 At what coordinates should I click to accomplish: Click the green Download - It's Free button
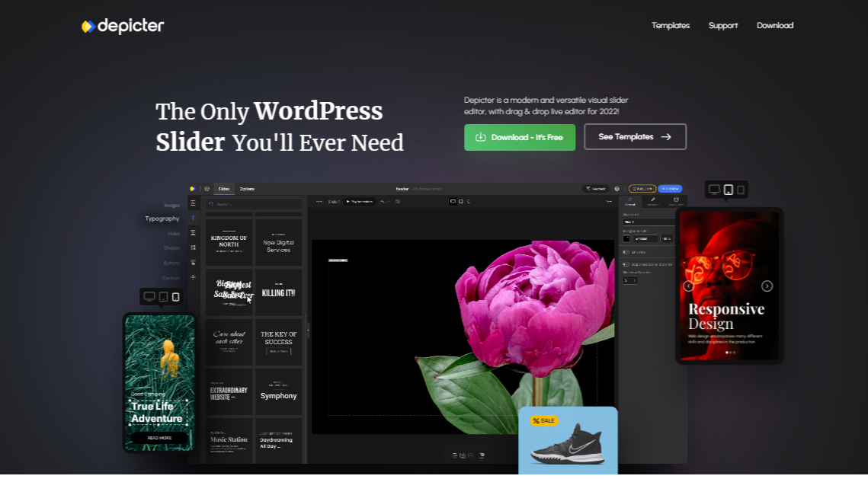tap(520, 137)
